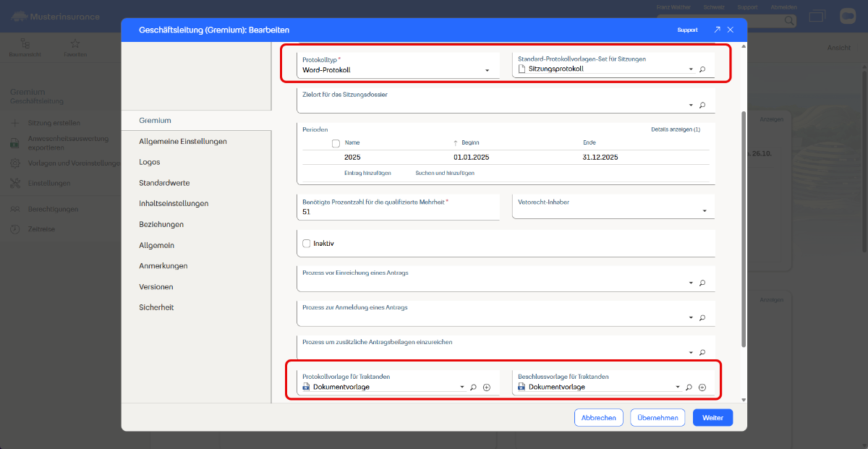Click plus icon beside Protokollvorlage für Traktanden
The width and height of the screenshot is (868, 449).
[x=486, y=388]
